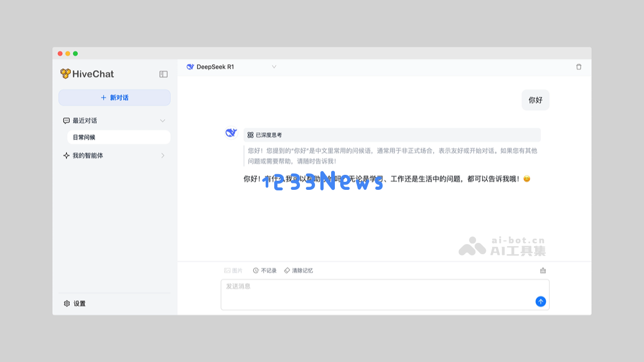Viewport: 644px width, 362px height.
Task: Collapse the 已深度思考 reasoning block
Action: point(392,135)
